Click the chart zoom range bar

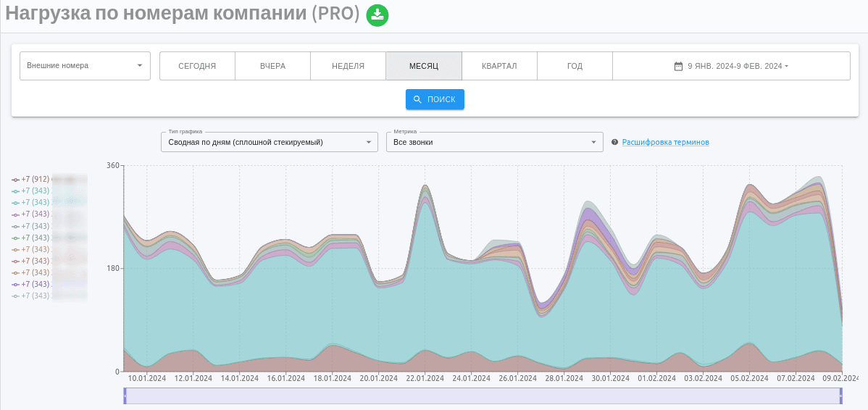(483, 396)
